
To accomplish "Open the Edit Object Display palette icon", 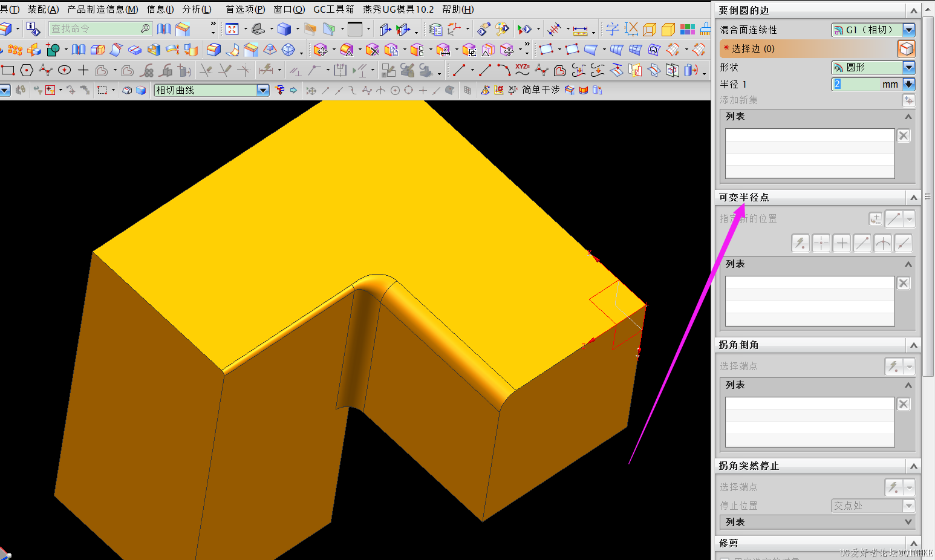I will pyautogui.click(x=502, y=29).
